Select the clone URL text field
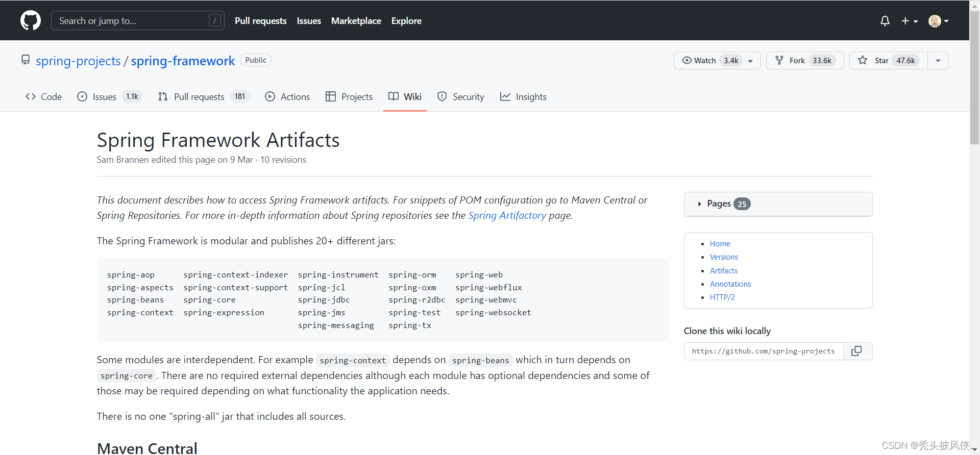Viewport: 980px width, 455px height. coord(764,351)
